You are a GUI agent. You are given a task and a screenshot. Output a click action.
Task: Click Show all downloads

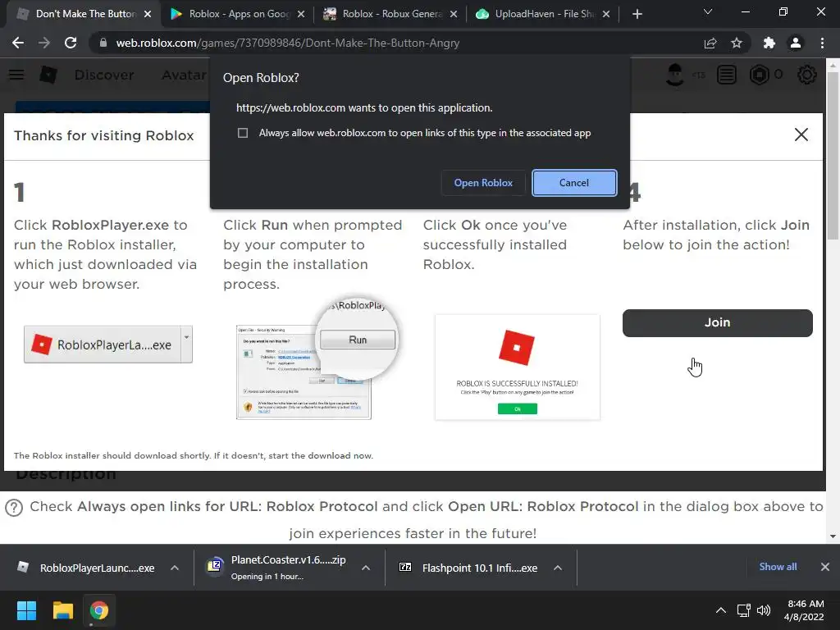(x=778, y=567)
